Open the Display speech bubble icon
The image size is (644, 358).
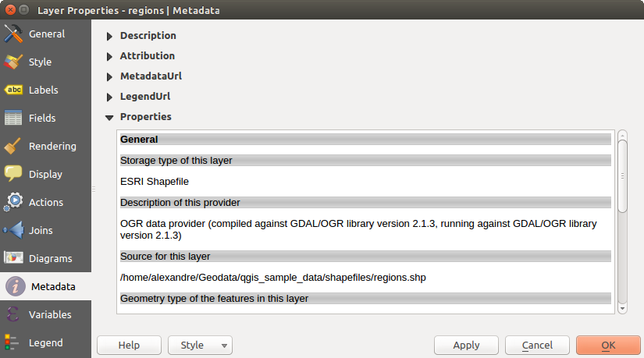pyautogui.click(x=13, y=175)
